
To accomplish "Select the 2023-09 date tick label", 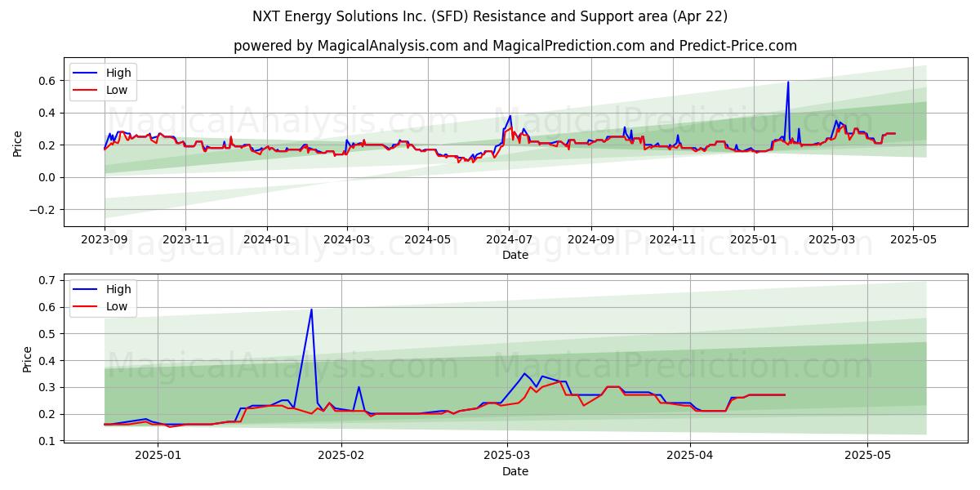I will (x=105, y=239).
